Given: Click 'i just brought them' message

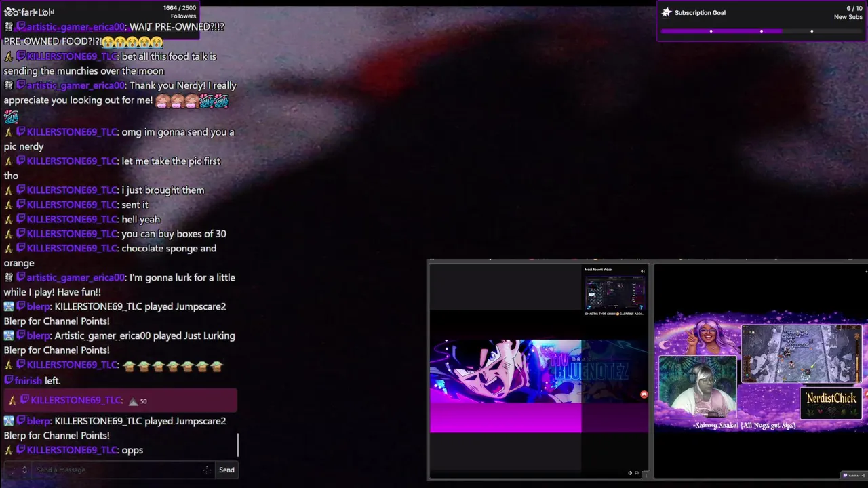Looking at the screenshot, I should pyautogui.click(x=163, y=190).
